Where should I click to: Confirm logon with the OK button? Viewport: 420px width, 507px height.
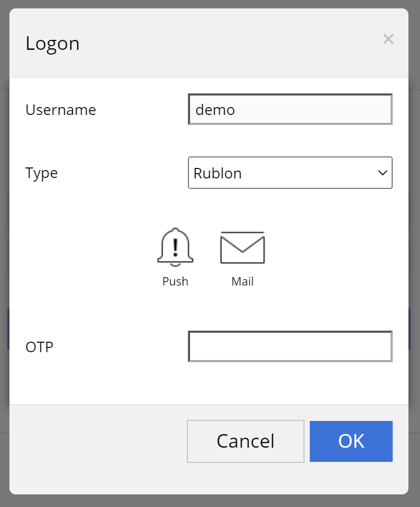point(351,441)
